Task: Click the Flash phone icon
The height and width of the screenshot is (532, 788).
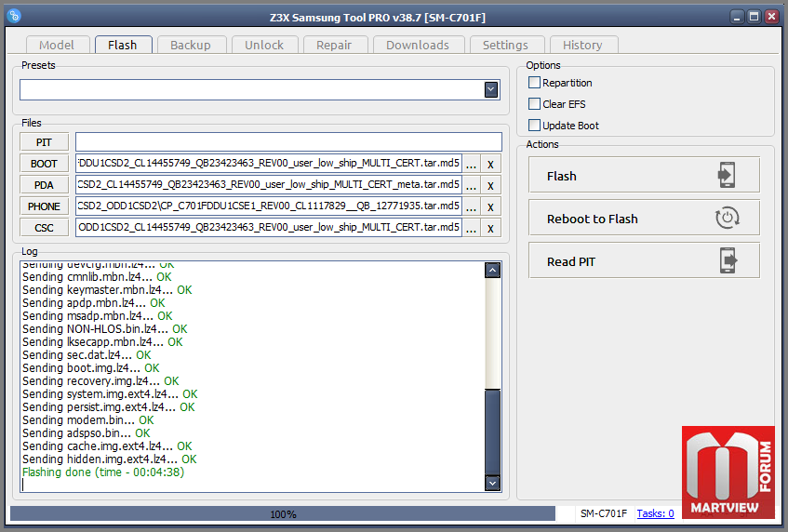Action: (x=727, y=175)
